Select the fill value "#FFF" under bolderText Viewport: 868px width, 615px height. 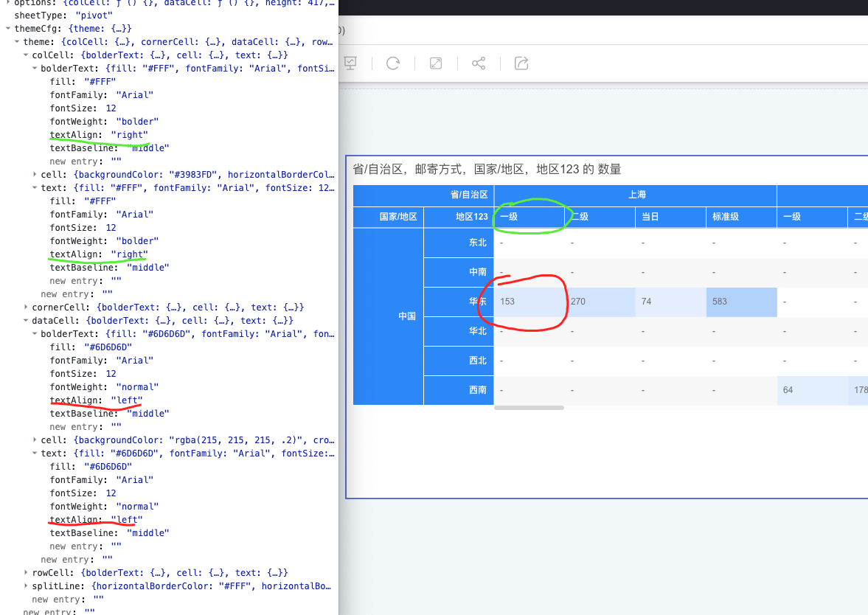100,81
